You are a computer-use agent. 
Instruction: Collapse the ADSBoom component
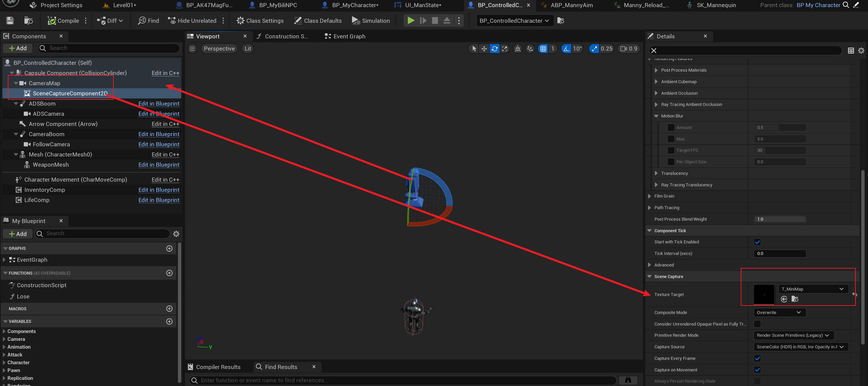click(x=16, y=104)
